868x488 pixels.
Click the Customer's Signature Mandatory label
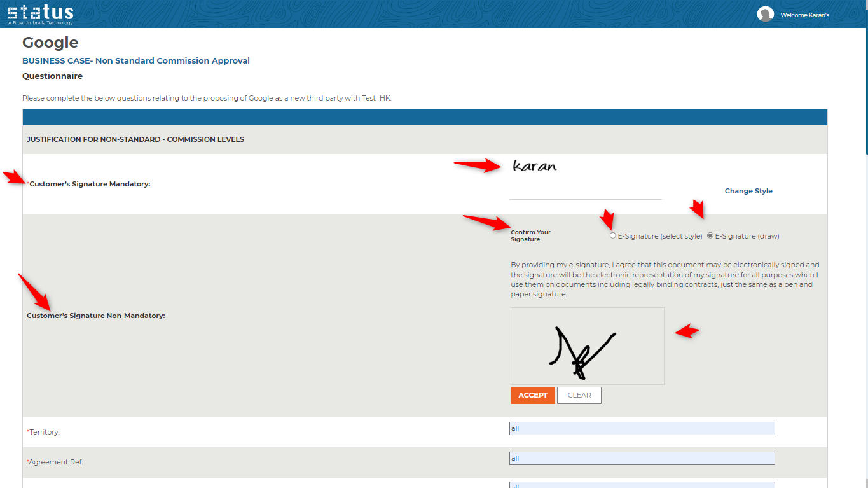(89, 184)
